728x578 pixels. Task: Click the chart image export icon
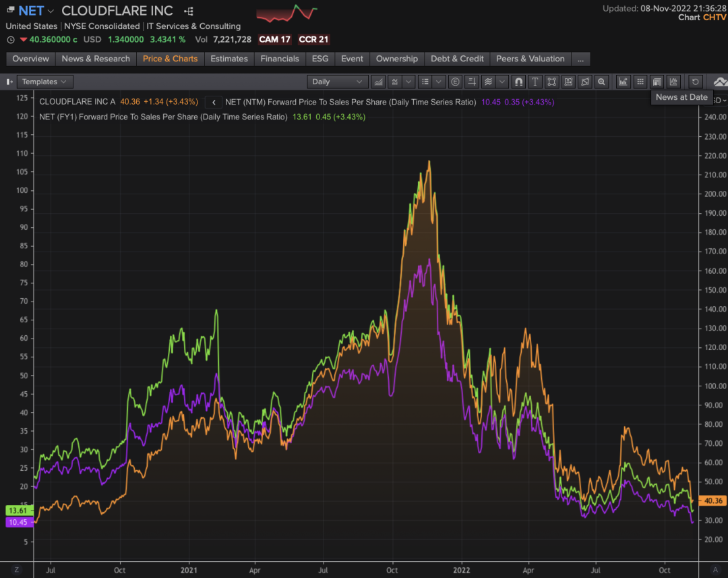point(673,82)
